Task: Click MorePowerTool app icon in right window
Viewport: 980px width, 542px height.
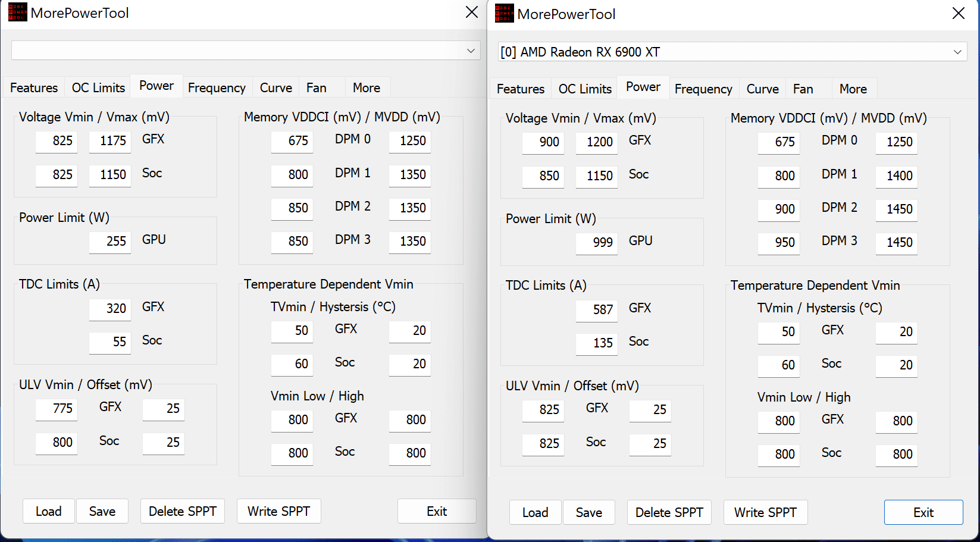Action: [504, 14]
